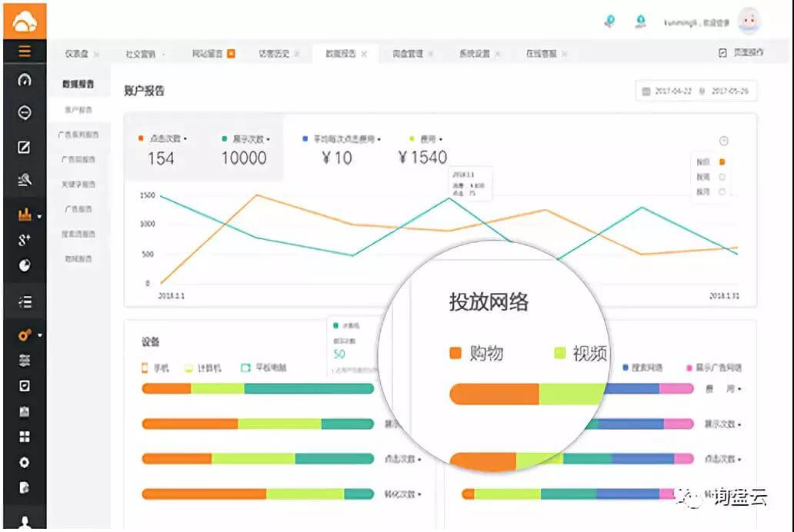The height and width of the screenshot is (532, 794).
Task: Click the end date 2017-05-26 field
Action: tap(730, 91)
